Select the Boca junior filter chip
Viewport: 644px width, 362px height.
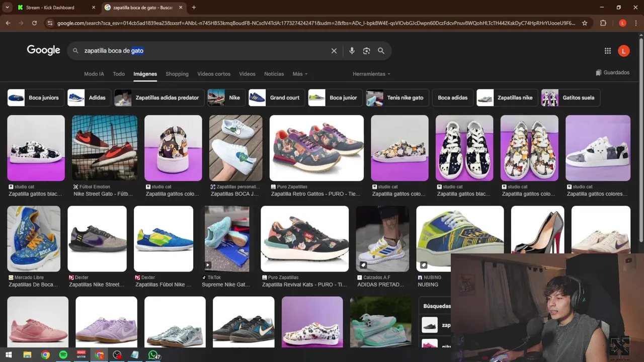[335, 98]
